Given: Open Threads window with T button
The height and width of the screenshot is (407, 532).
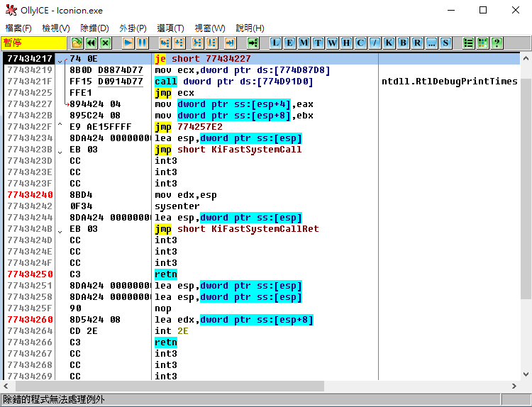Looking at the screenshot, I should point(318,43).
